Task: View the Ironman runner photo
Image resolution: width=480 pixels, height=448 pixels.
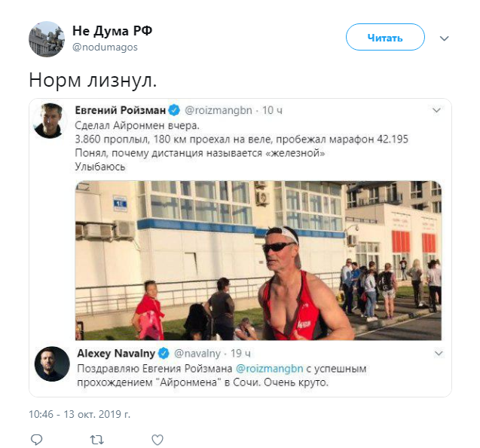Action: (258, 260)
